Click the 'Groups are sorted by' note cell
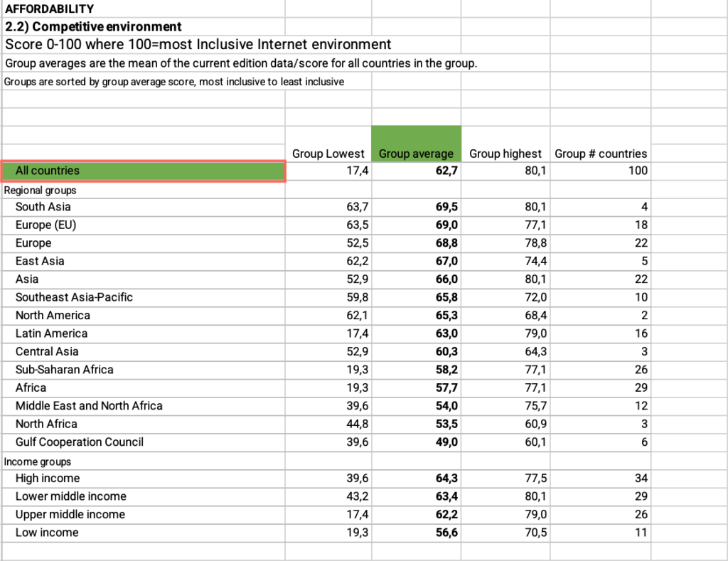Image resolution: width=728 pixels, height=561 pixels. point(173,82)
